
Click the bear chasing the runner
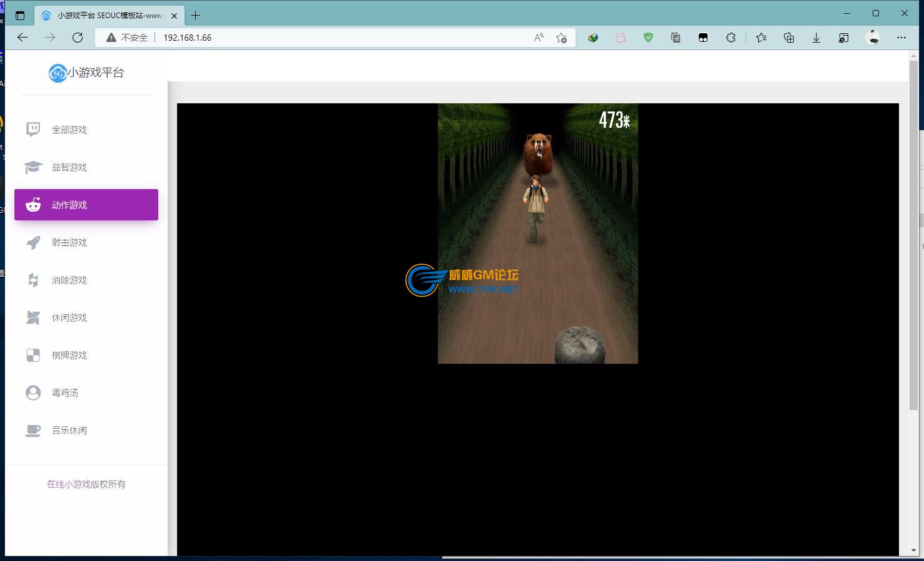coord(537,153)
